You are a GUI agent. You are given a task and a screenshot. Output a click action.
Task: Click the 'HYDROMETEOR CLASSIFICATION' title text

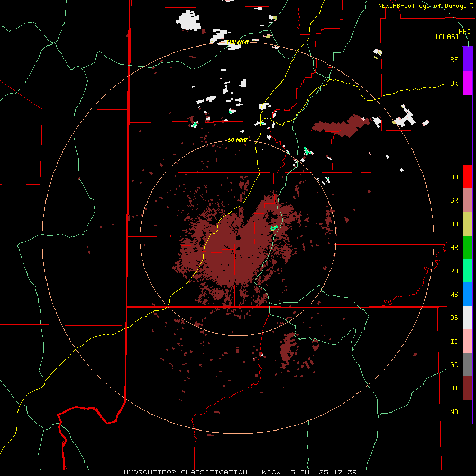tap(186, 472)
